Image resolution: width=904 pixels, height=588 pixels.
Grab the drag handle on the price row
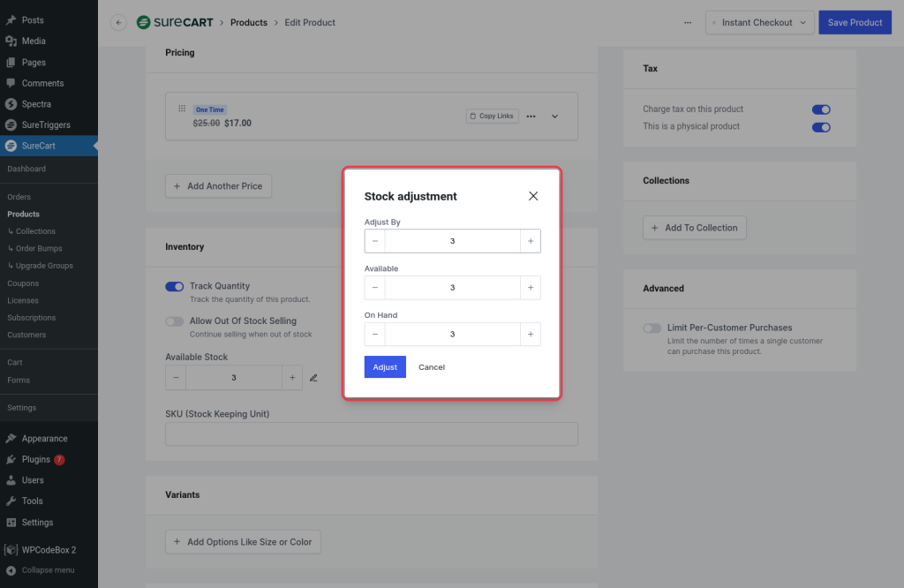[182, 109]
